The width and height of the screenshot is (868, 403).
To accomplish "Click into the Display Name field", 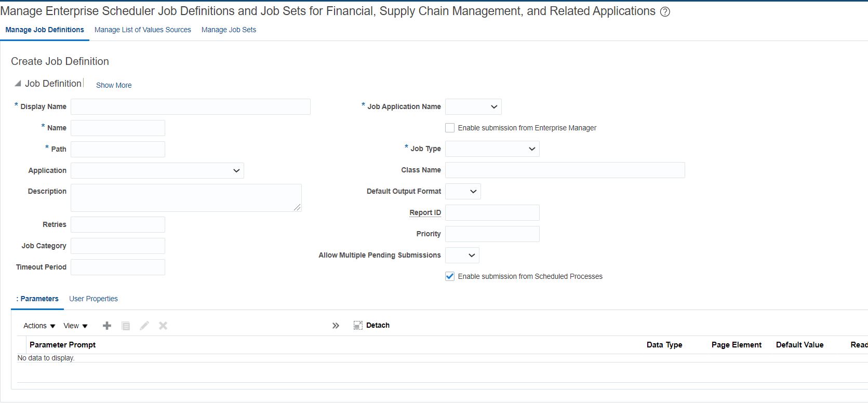I will tap(191, 106).
